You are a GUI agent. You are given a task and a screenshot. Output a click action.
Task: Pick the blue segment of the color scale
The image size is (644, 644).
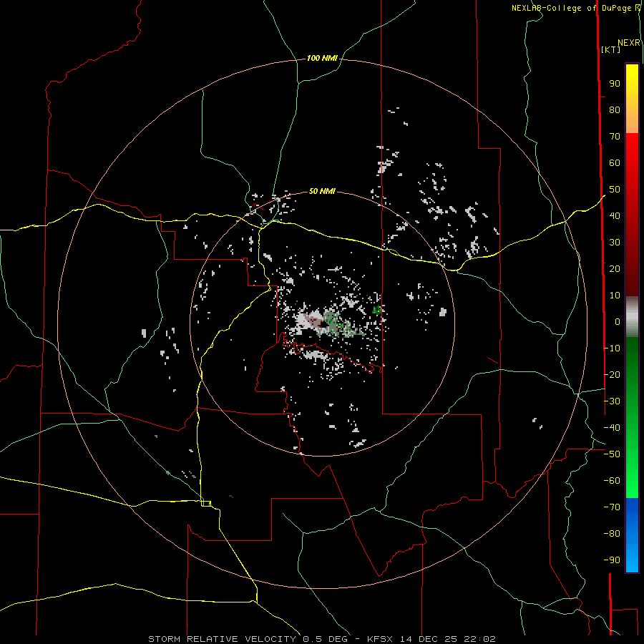[632, 535]
